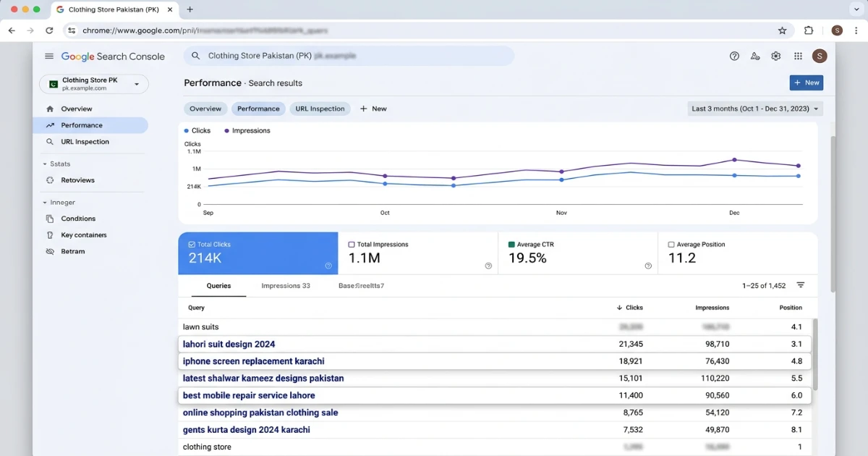
Task: Open the account avatar S in Search Console
Action: click(x=820, y=56)
